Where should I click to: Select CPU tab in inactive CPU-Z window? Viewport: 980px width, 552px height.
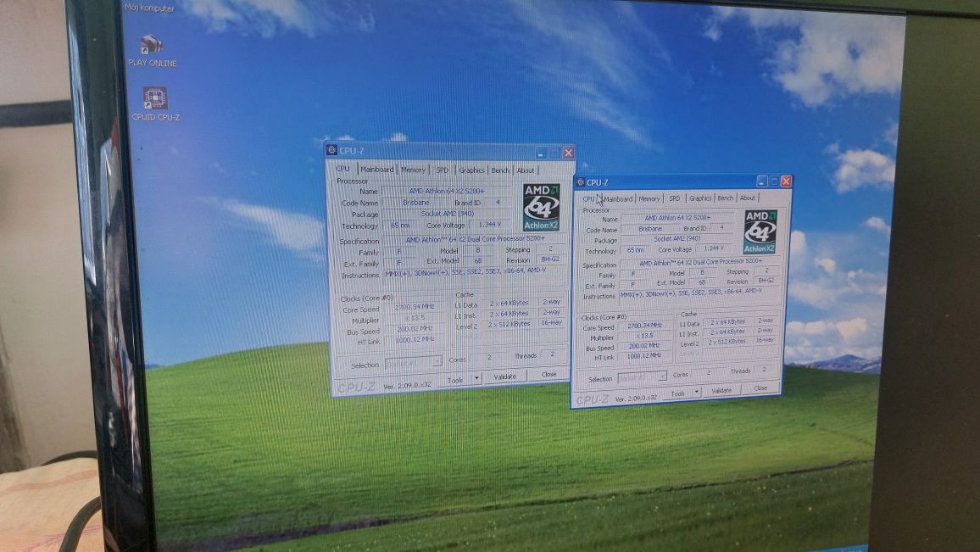pyautogui.click(x=343, y=169)
